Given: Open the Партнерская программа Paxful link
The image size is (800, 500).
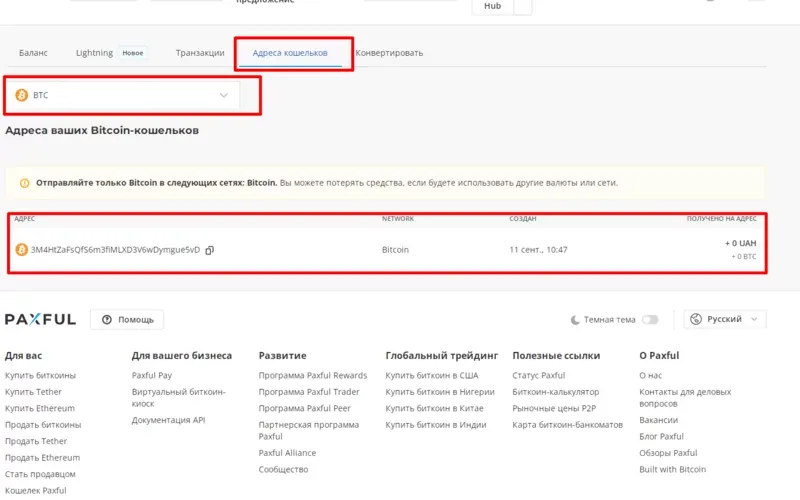Looking at the screenshot, I should point(309,430).
